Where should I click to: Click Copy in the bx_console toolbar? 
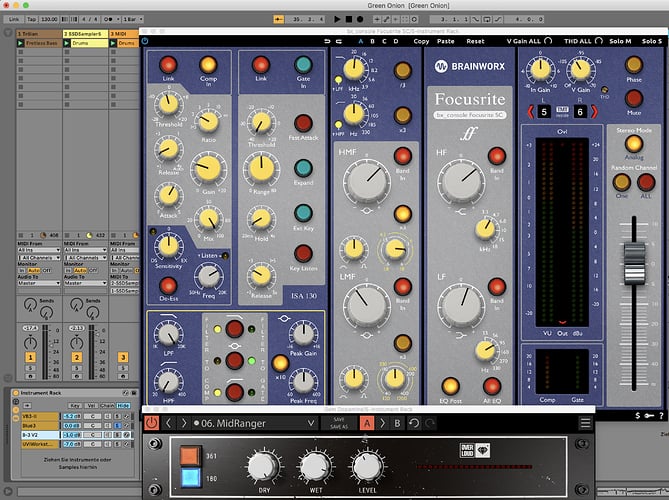[421, 41]
